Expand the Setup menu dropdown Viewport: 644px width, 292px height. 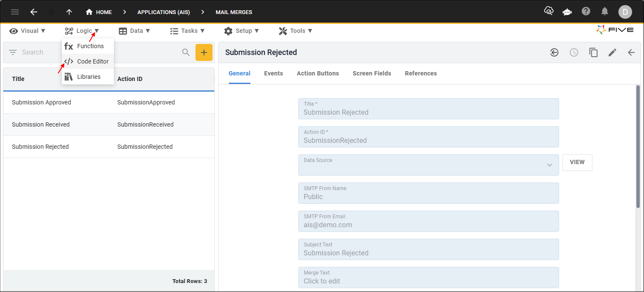tap(242, 31)
